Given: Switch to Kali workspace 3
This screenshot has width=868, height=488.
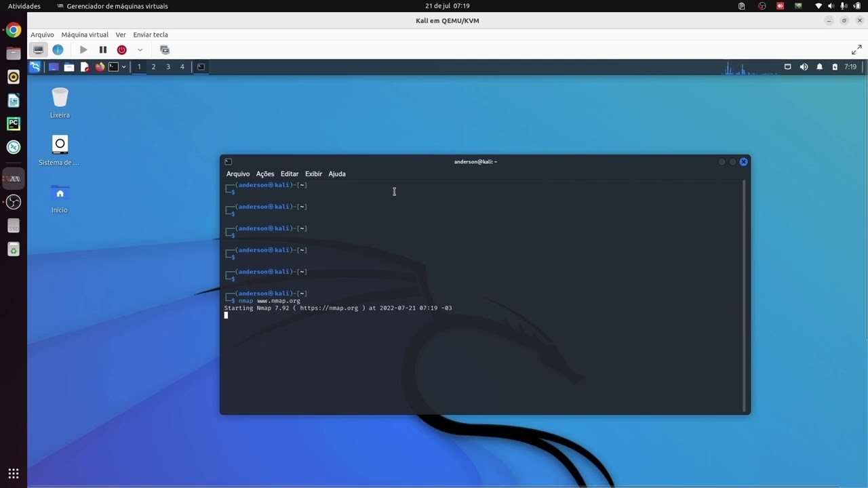Looking at the screenshot, I should (x=168, y=67).
